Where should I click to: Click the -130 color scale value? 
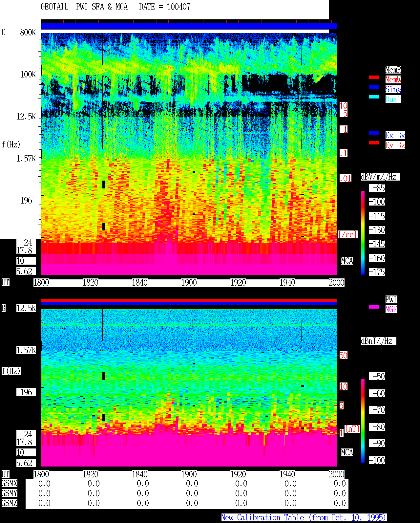377,230
